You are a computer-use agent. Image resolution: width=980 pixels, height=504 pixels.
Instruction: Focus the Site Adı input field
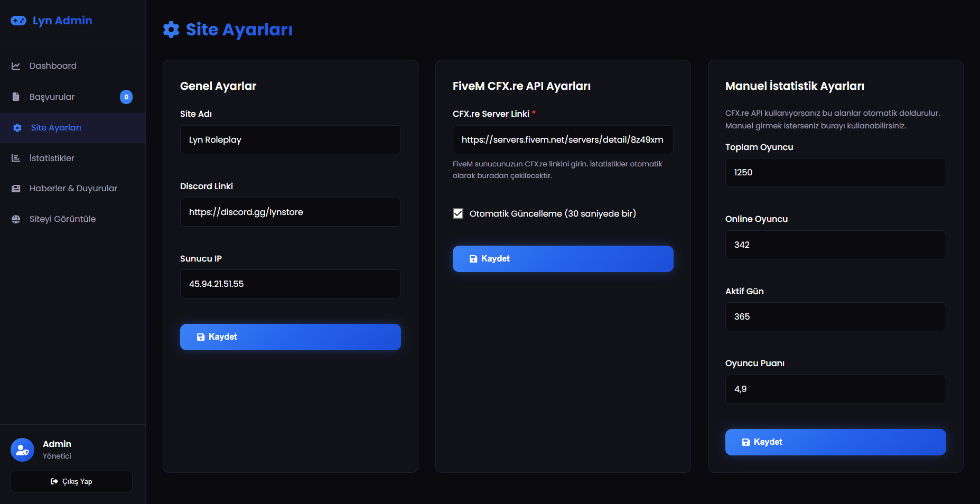290,140
